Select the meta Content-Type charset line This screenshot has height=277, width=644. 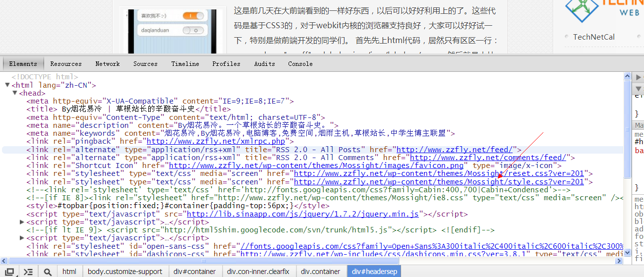176,117
